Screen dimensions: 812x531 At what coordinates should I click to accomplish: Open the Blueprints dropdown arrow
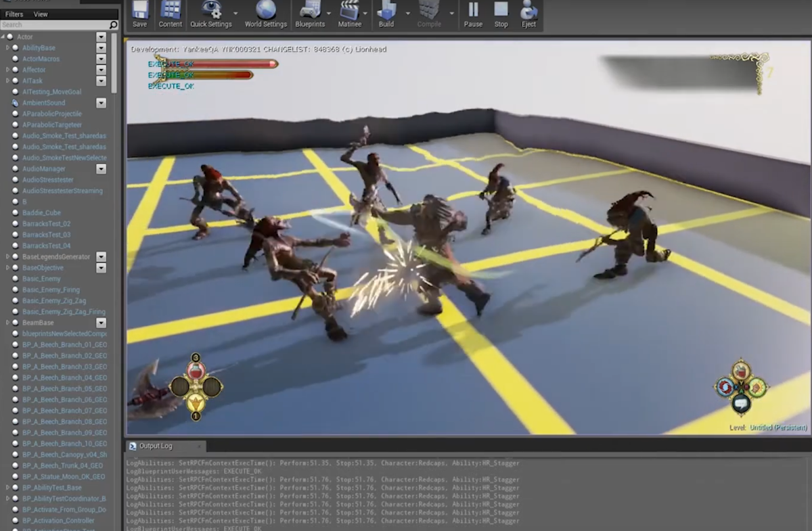(x=329, y=12)
